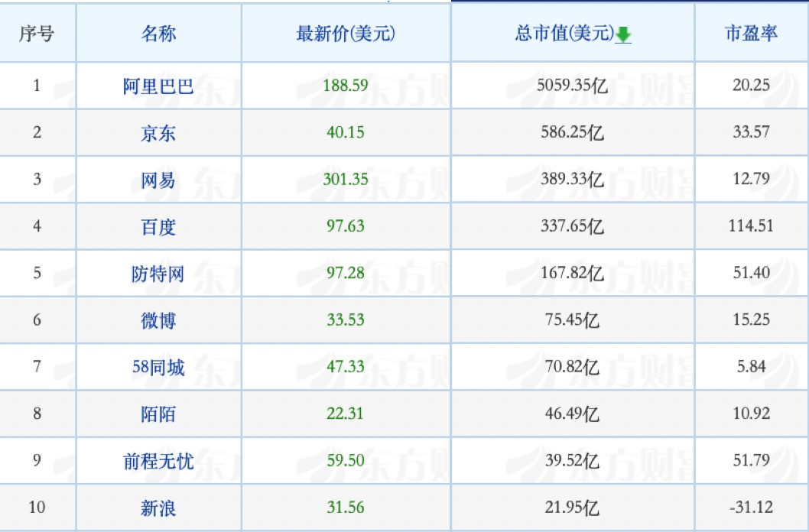The height and width of the screenshot is (532, 809).
Task: Open the 阿里巴巴 stock link
Action: point(158,86)
